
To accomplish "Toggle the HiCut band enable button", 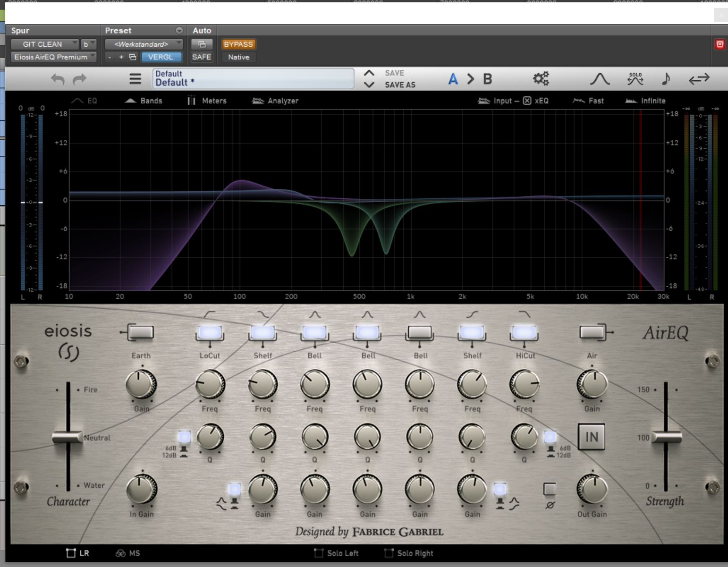I will [524, 333].
